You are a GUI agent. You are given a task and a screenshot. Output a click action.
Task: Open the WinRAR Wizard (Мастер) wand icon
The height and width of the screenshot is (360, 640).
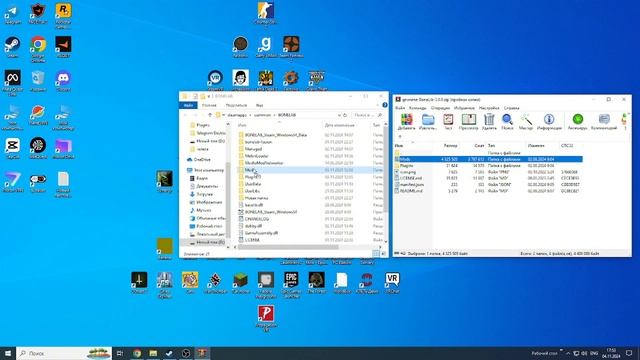[x=526, y=122]
